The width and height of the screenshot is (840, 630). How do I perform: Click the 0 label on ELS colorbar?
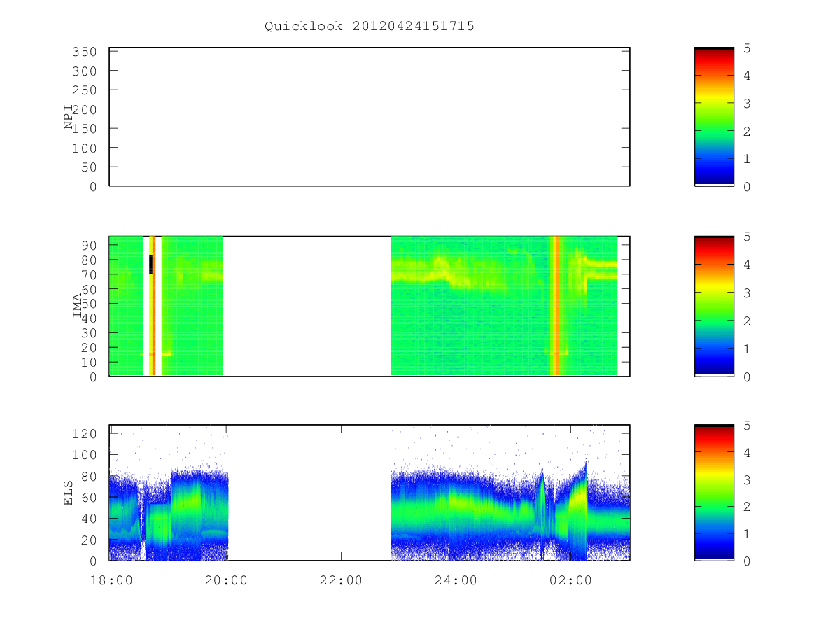pos(747,561)
